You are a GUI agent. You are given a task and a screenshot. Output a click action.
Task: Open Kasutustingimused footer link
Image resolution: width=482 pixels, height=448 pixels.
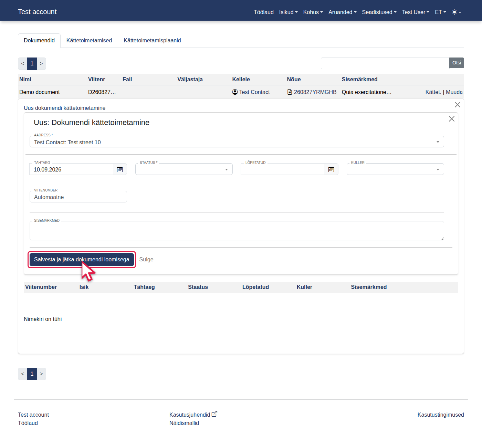(441, 415)
